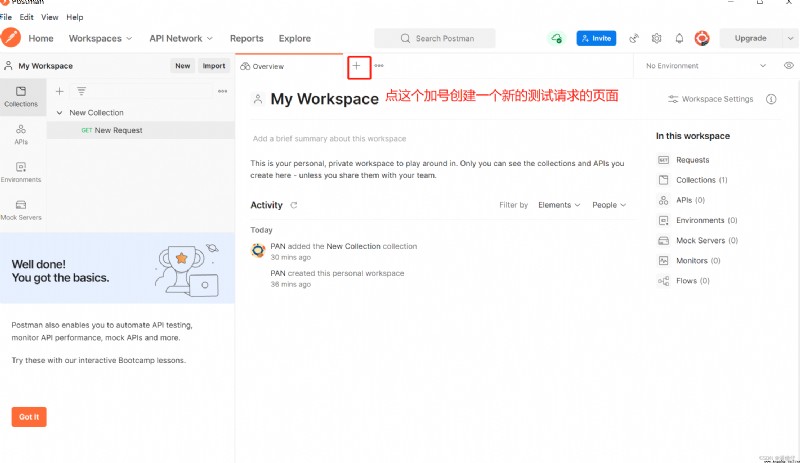Click the Upgrade button
Viewport: 800px width, 463px height.
751,38
